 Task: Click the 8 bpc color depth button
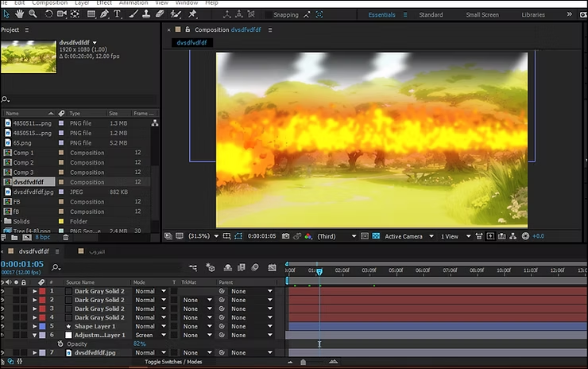point(43,237)
